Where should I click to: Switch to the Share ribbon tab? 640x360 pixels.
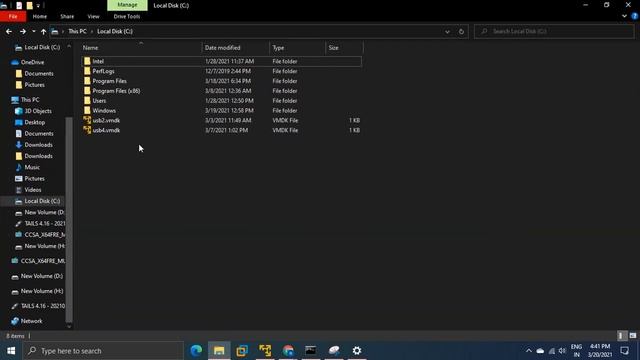click(67, 16)
